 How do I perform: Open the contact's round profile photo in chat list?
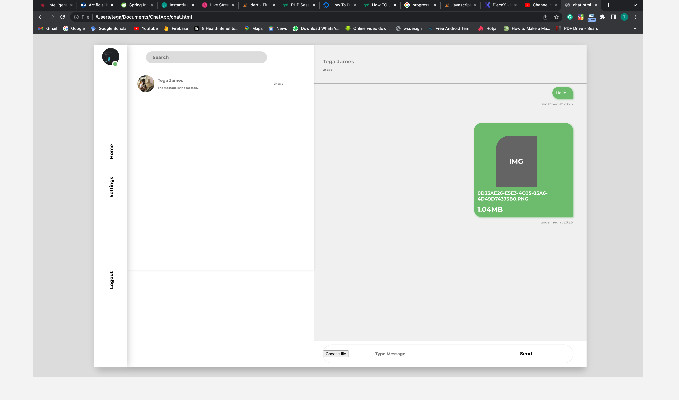[146, 84]
